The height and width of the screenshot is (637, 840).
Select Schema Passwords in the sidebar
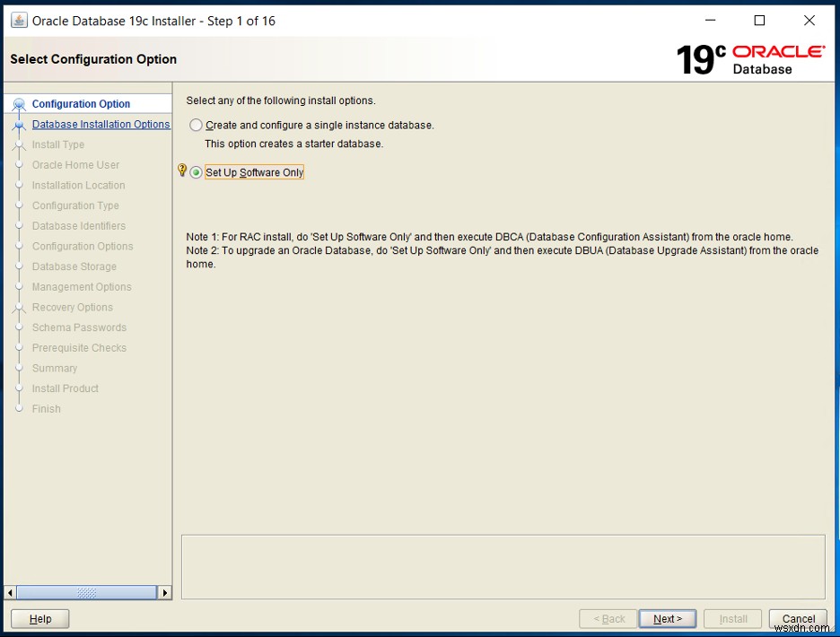pos(79,327)
